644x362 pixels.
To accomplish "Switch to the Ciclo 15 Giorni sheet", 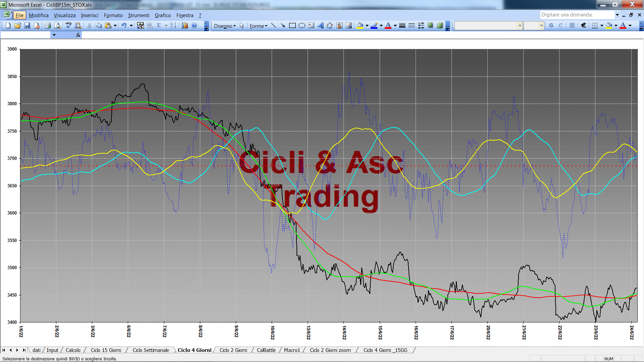I will tap(106, 350).
